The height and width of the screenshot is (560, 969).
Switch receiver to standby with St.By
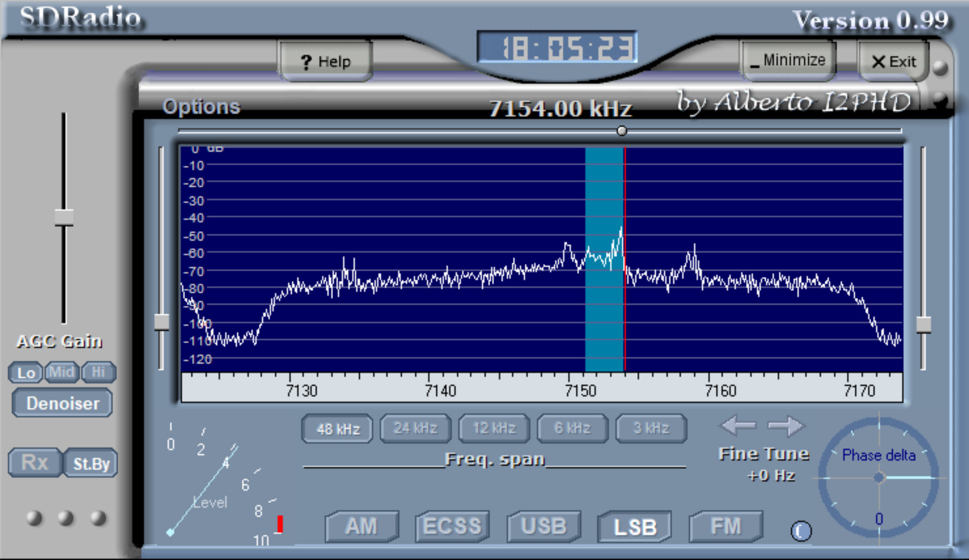pos(91,463)
